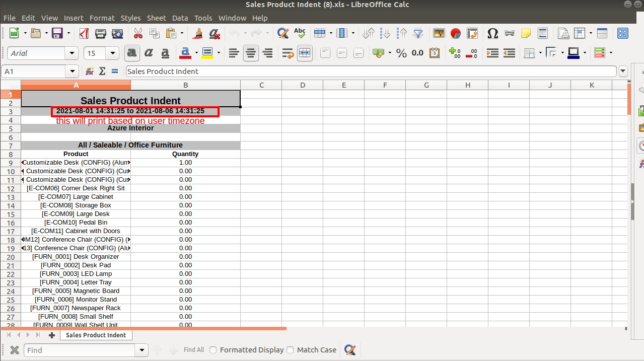This screenshot has height=361, width=644.
Task: Select the Sales Product Indent sheet tab
Action: click(96, 335)
